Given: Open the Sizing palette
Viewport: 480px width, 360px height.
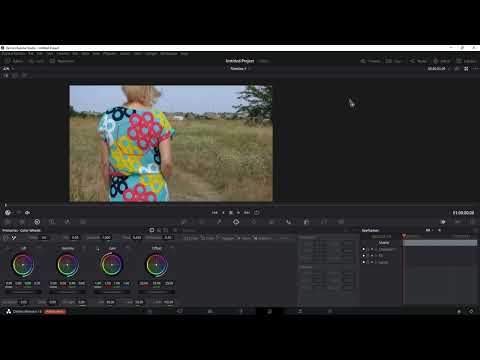Looking at the screenshot, I should (324, 222).
